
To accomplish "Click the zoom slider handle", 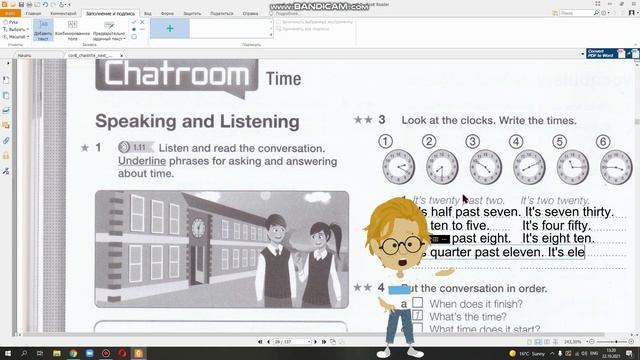I will [x=616, y=342].
